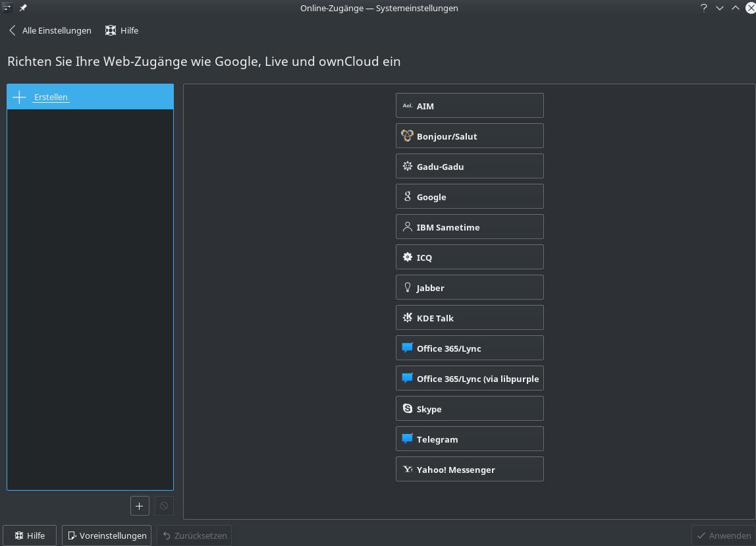The height and width of the screenshot is (546, 756).
Task: Click the plus add-account button below the list
Action: click(x=140, y=506)
